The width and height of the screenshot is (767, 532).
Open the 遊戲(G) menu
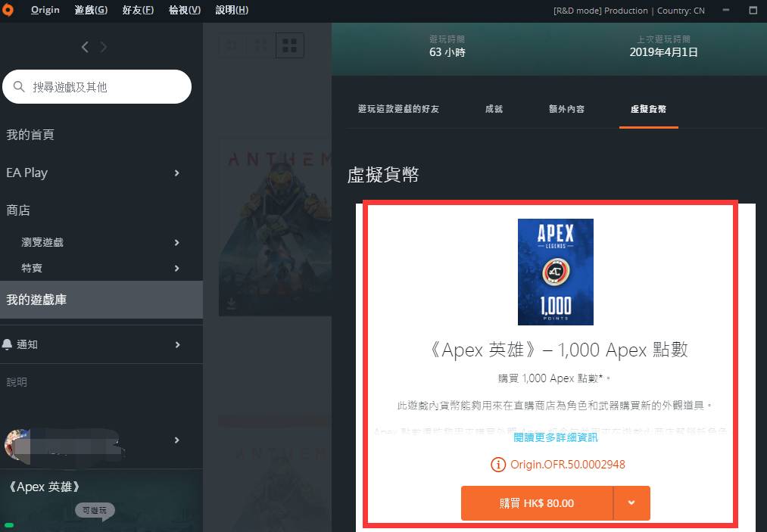(x=91, y=10)
